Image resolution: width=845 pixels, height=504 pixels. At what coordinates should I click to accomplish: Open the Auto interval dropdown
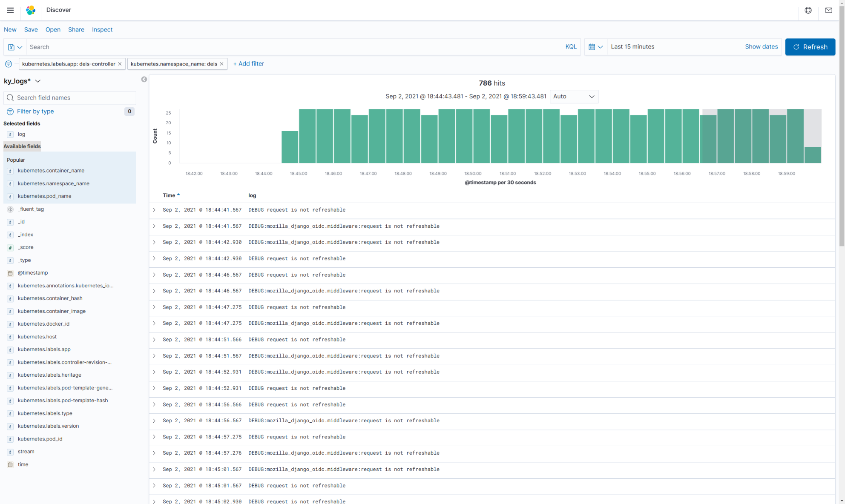pyautogui.click(x=573, y=97)
